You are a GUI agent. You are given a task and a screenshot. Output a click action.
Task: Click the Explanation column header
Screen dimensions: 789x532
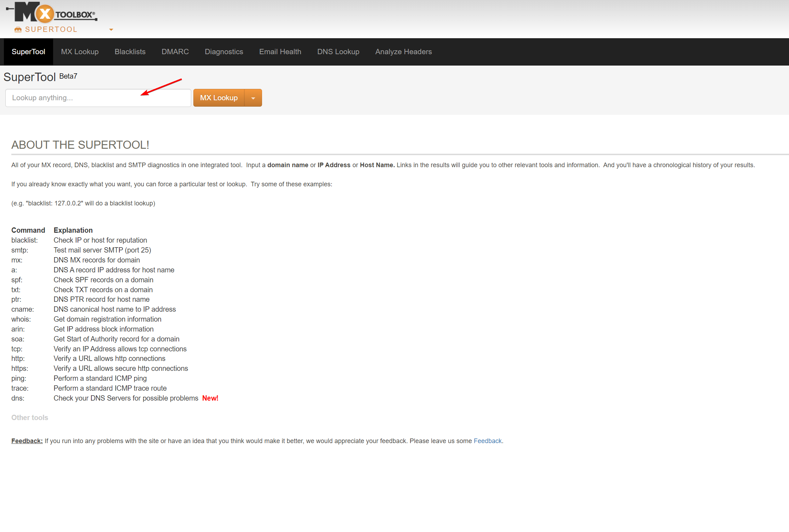[x=73, y=230]
